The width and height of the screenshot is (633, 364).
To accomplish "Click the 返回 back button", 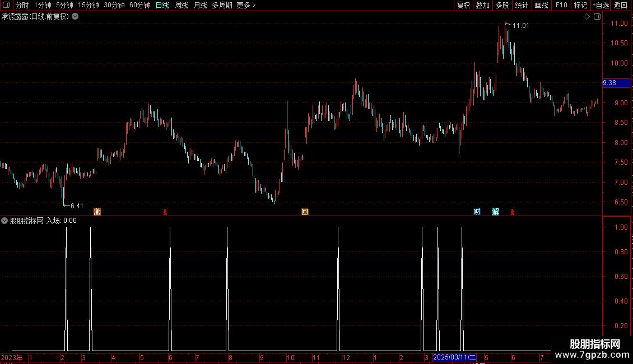I will 621,5.
